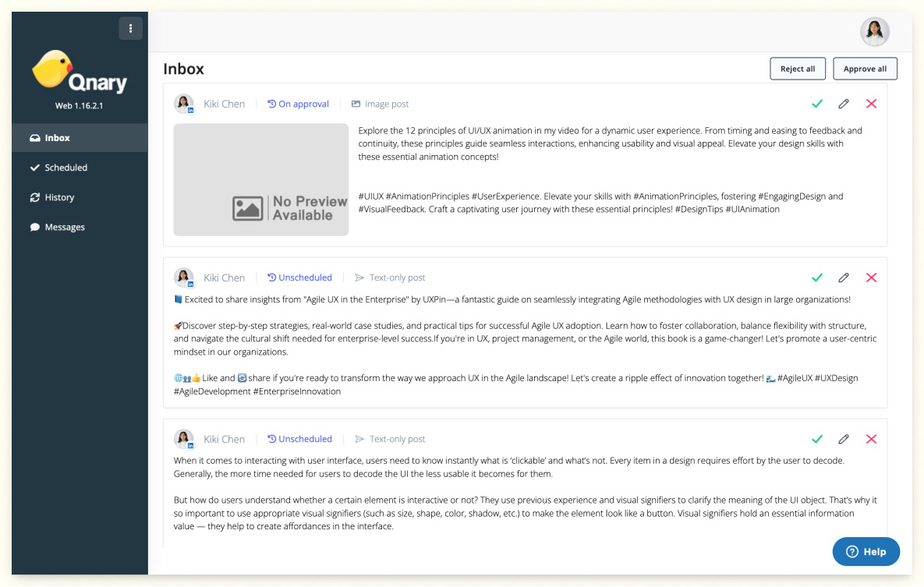This screenshot has height=587, width=924.
Task: Reject the visual signifiers post with red X
Action: click(871, 439)
